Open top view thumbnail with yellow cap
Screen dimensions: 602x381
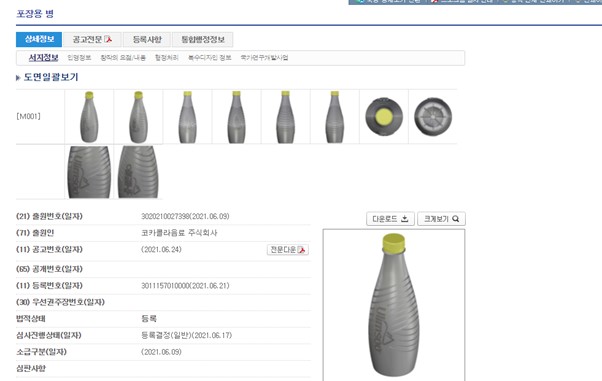(x=384, y=117)
